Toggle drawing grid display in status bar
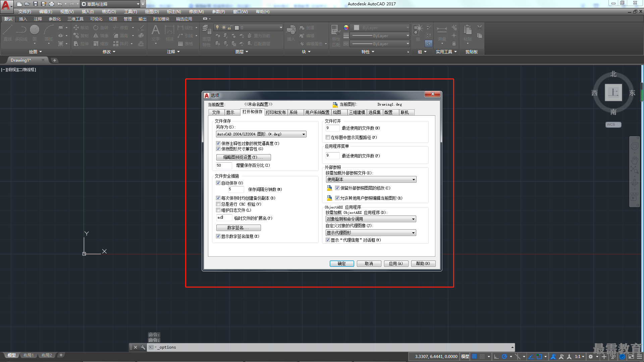Screen dimensions: 644x362 [x=474, y=357]
